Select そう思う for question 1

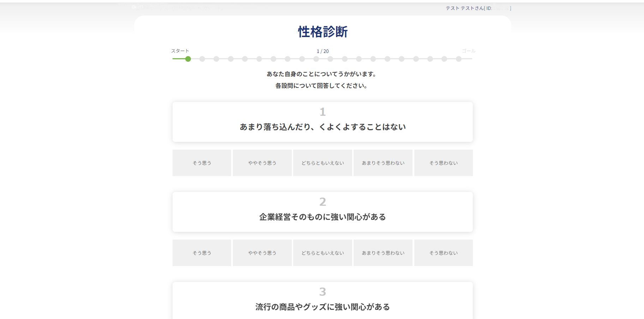click(201, 163)
